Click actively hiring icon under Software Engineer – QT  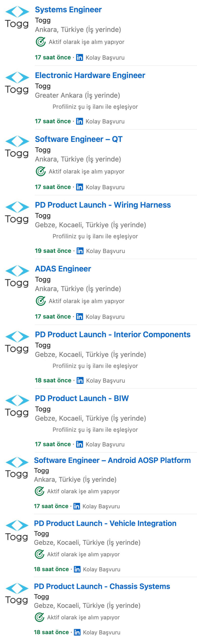tap(41, 171)
